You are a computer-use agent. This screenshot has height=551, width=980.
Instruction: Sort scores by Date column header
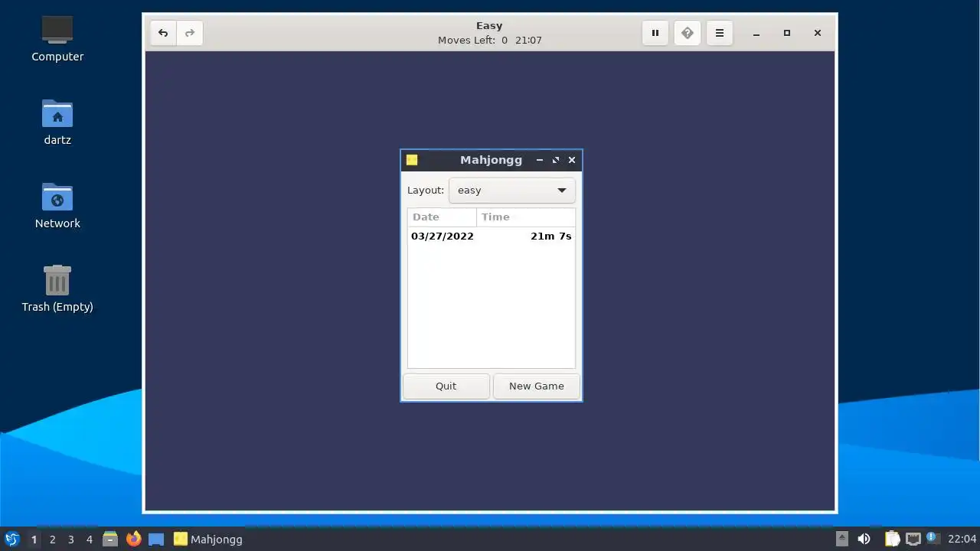442,217
